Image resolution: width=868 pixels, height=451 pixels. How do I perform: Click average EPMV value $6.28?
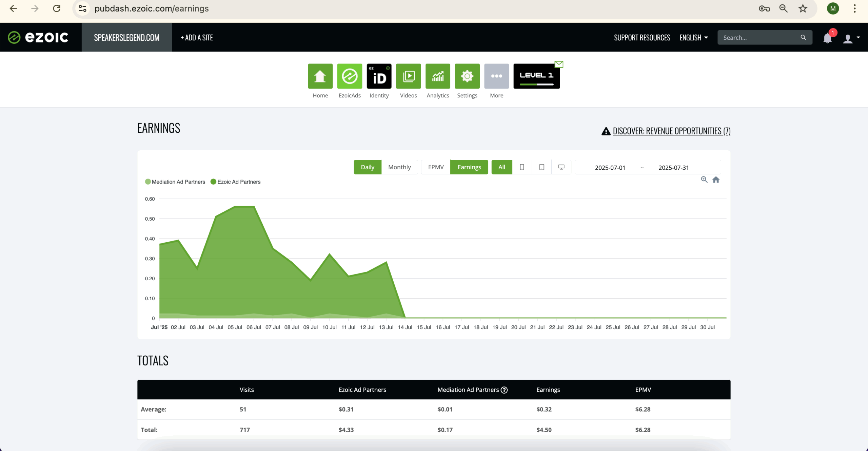tap(643, 410)
